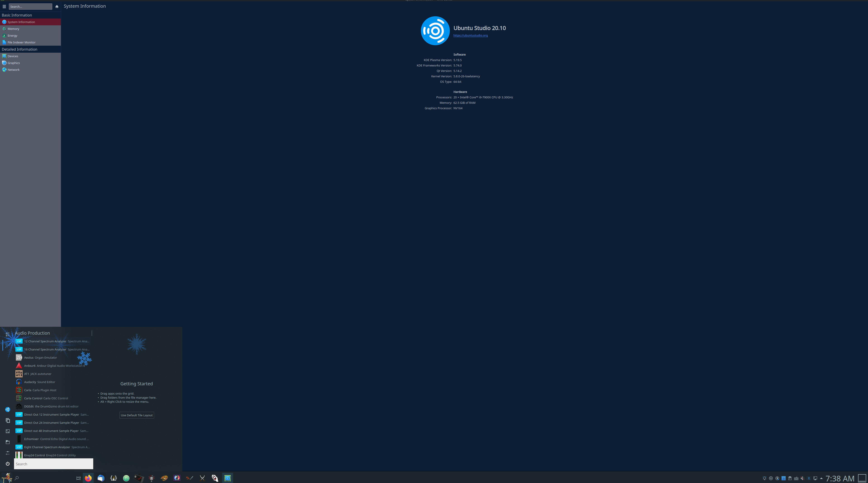Screen dimensions: 868x483
Task: Click the wired network icon in tray
Action: coord(816,478)
